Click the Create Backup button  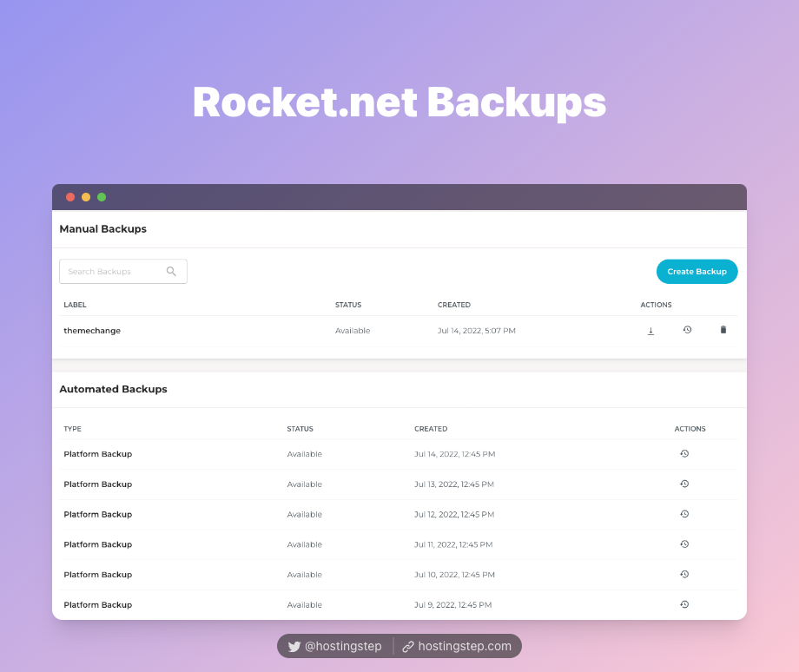coord(697,272)
